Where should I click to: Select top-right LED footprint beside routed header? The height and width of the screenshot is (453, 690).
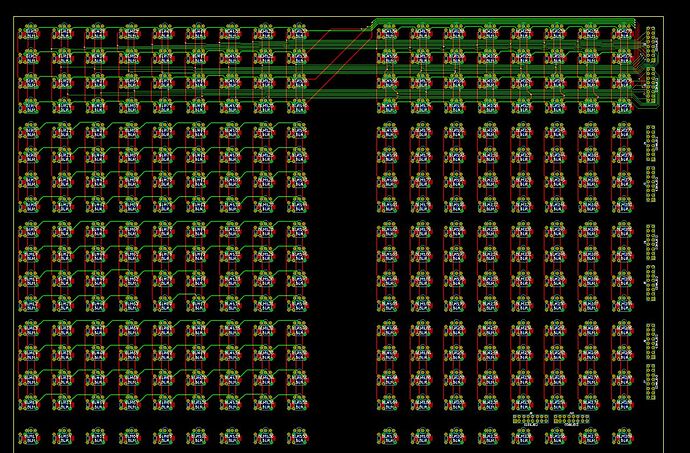point(622,32)
